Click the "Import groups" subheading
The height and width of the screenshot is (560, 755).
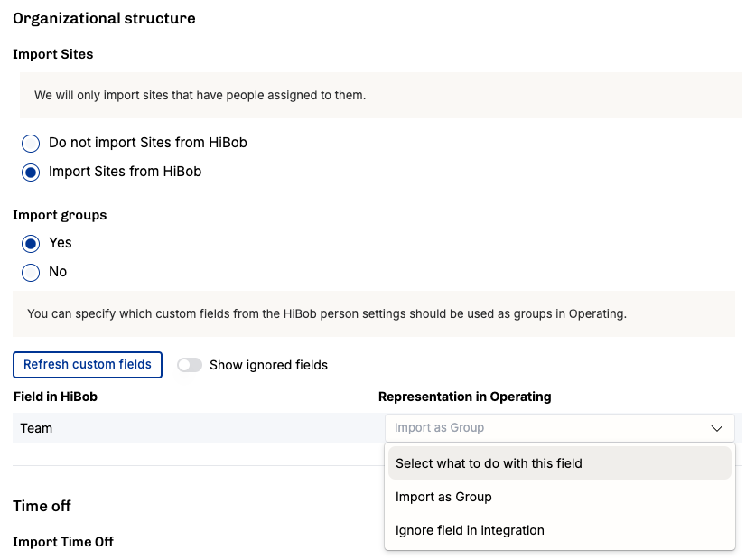60,215
